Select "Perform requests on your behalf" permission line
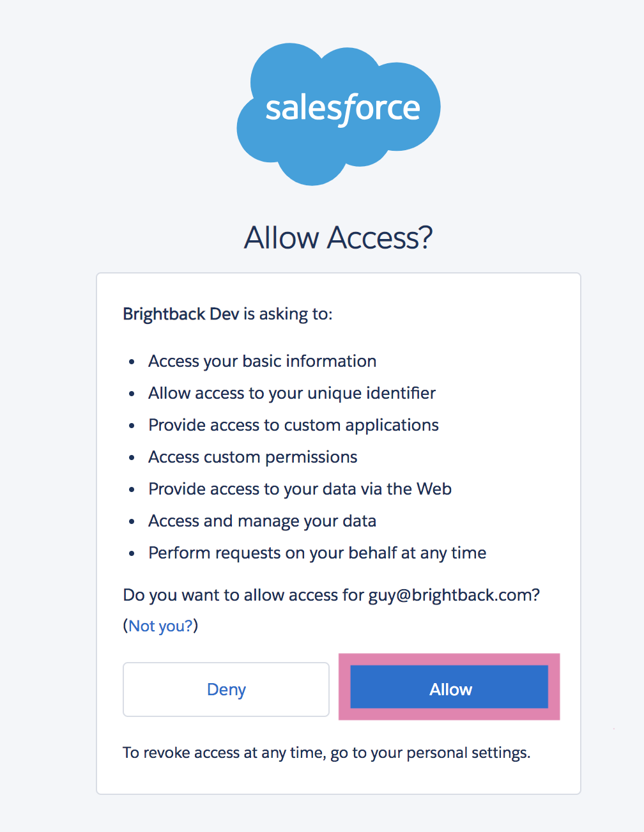The width and height of the screenshot is (644, 832). click(x=317, y=553)
